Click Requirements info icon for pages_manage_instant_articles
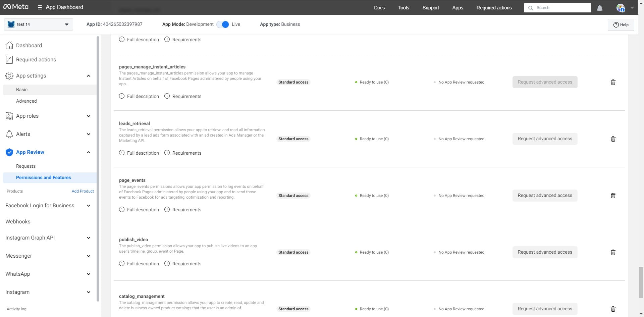This screenshot has width=644, height=317. [167, 96]
